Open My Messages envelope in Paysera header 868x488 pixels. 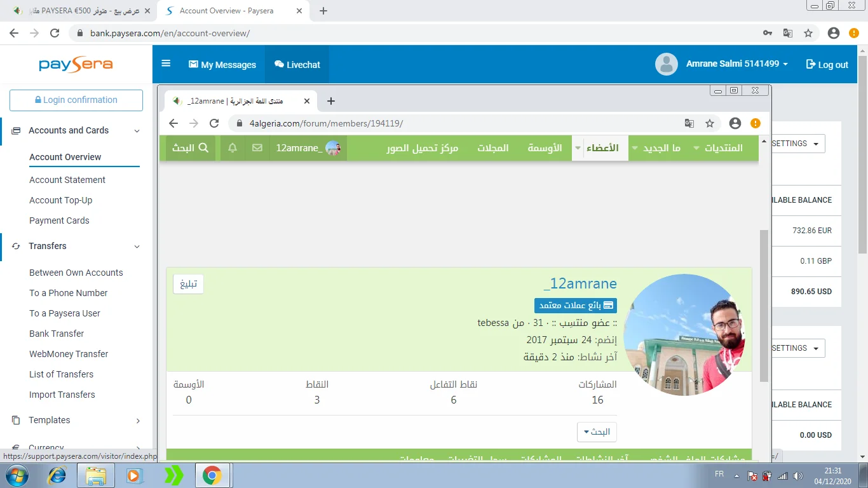(222, 64)
